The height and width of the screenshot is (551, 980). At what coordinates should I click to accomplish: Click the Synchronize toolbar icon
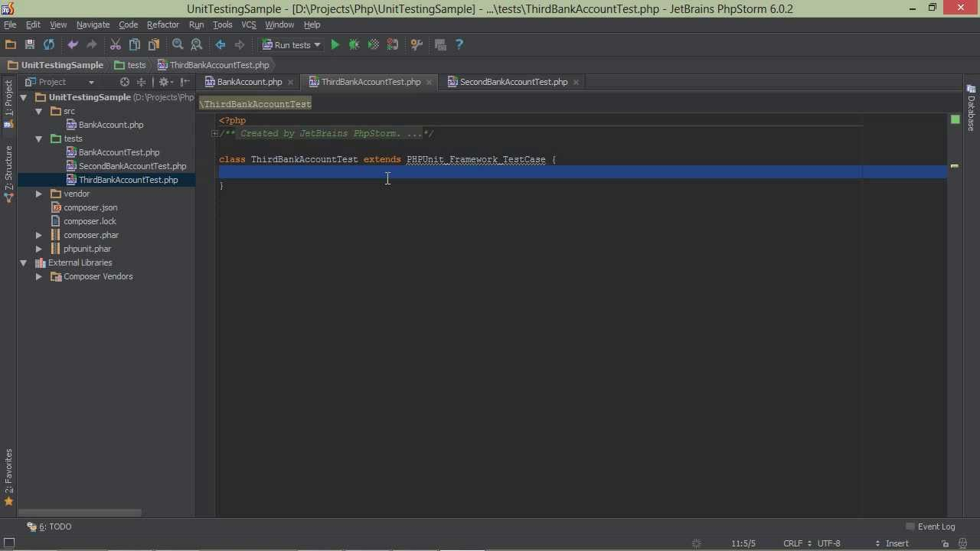pyautogui.click(x=49, y=45)
